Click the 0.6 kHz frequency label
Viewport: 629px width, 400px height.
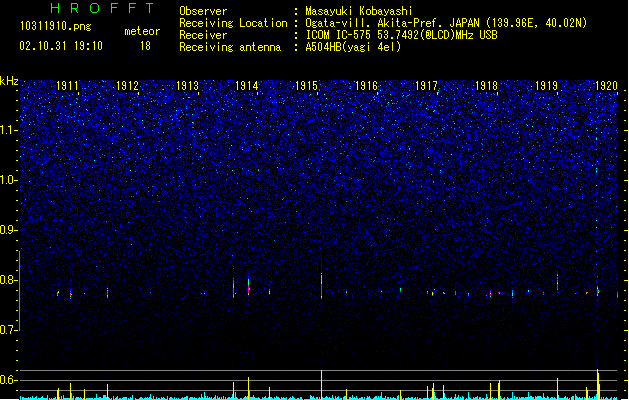[9, 380]
